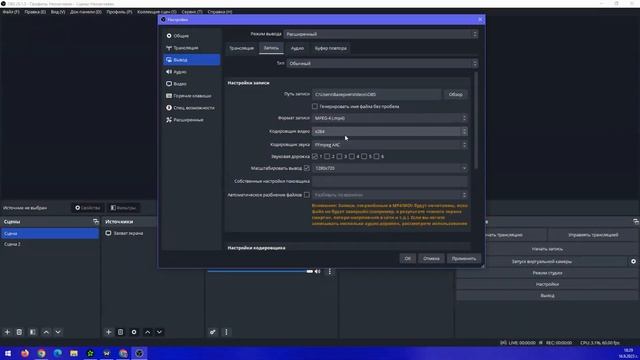
Task: Open the audio encoder FFmpeg AAC dropdown
Action: pyautogui.click(x=390, y=145)
